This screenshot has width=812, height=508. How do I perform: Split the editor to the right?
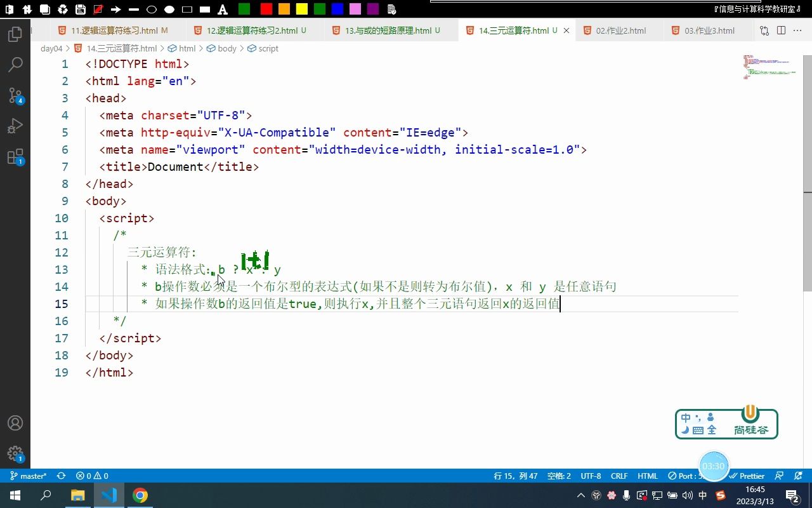[x=781, y=30]
